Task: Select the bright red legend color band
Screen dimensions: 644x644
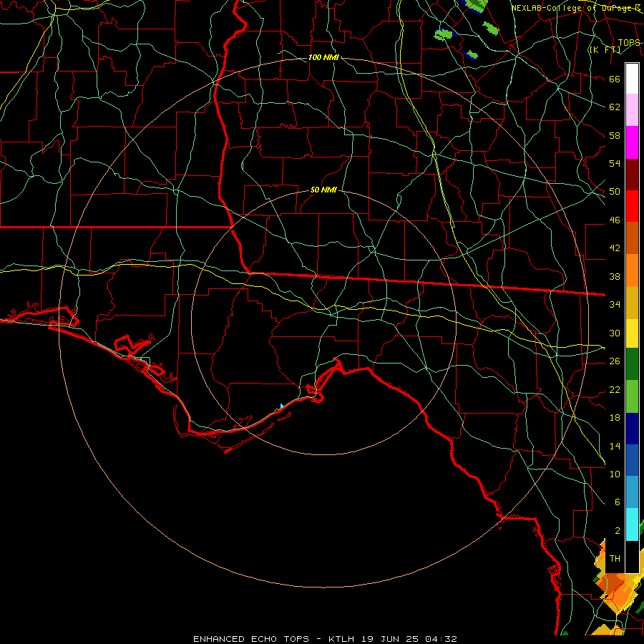Action: pyautogui.click(x=632, y=206)
